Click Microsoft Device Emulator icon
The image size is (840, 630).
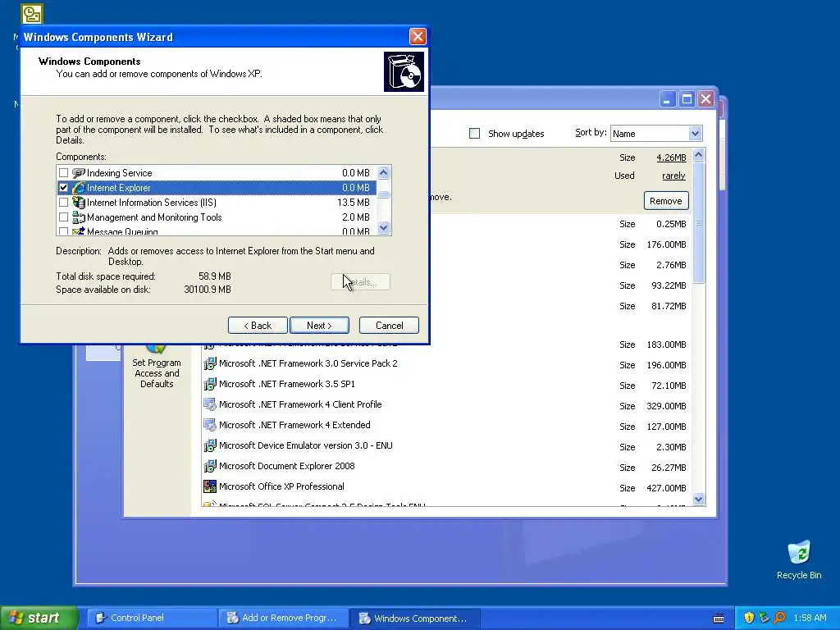pos(210,445)
